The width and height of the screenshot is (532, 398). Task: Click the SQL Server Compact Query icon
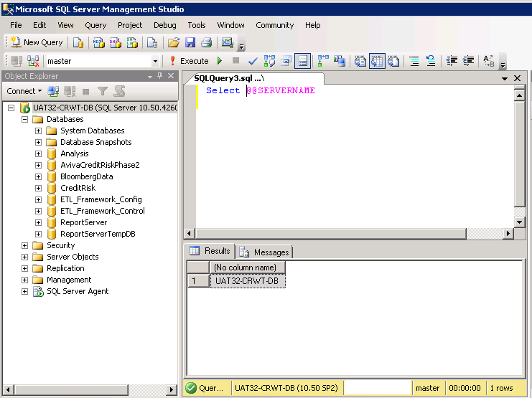(152, 43)
